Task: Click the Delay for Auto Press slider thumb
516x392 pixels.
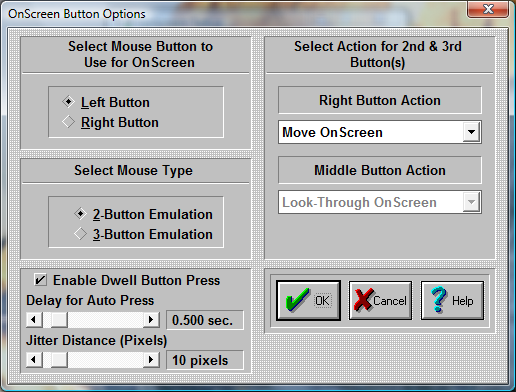Action: pyautogui.click(x=59, y=320)
